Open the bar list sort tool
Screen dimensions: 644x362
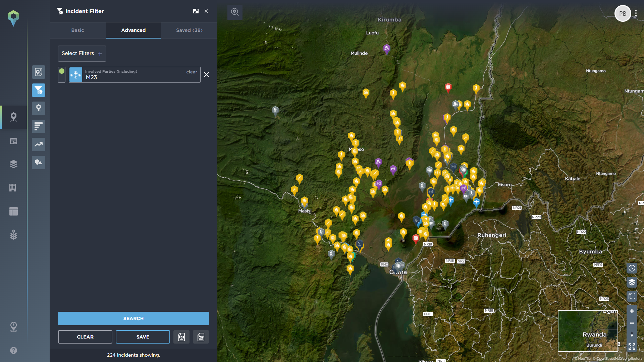coord(39,126)
